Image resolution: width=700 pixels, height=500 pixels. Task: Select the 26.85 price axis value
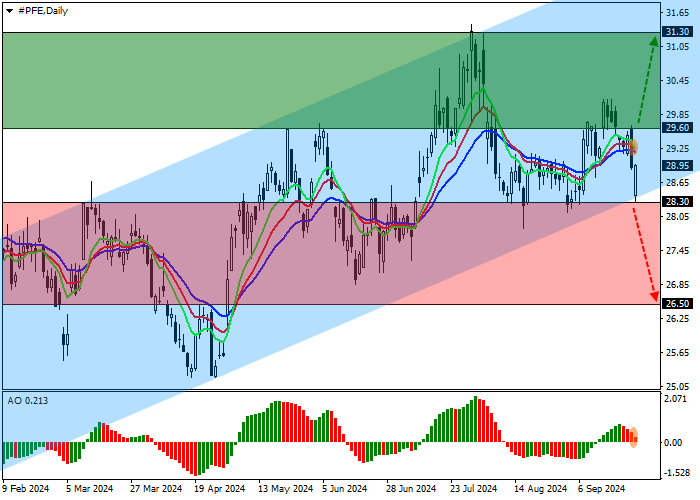677,285
